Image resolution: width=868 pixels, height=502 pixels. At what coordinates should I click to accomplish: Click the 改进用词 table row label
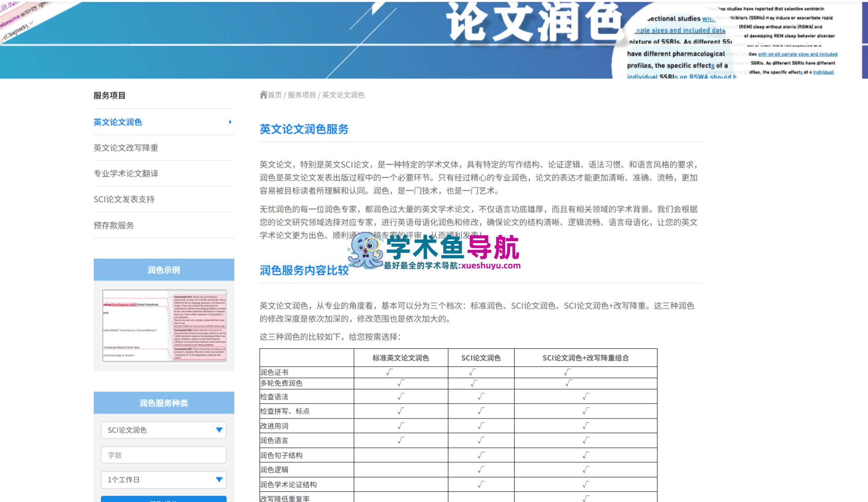coord(274,426)
